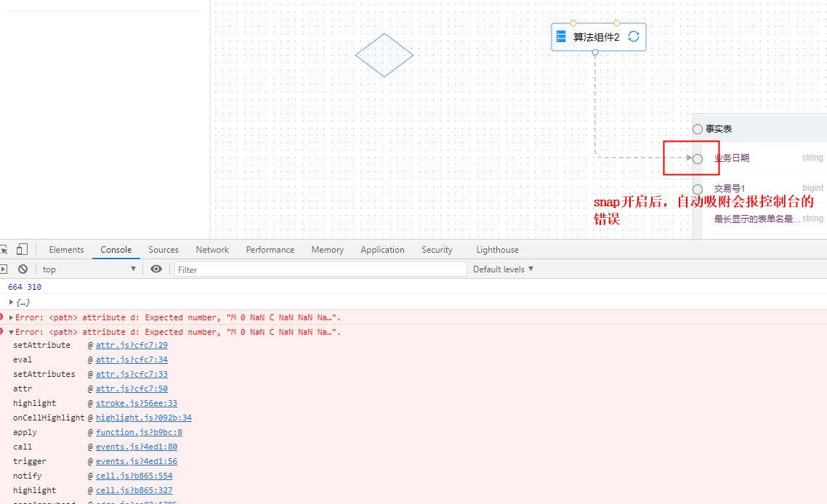Expand the {…} object log entry
This screenshot has height=504, width=827.
11,302
